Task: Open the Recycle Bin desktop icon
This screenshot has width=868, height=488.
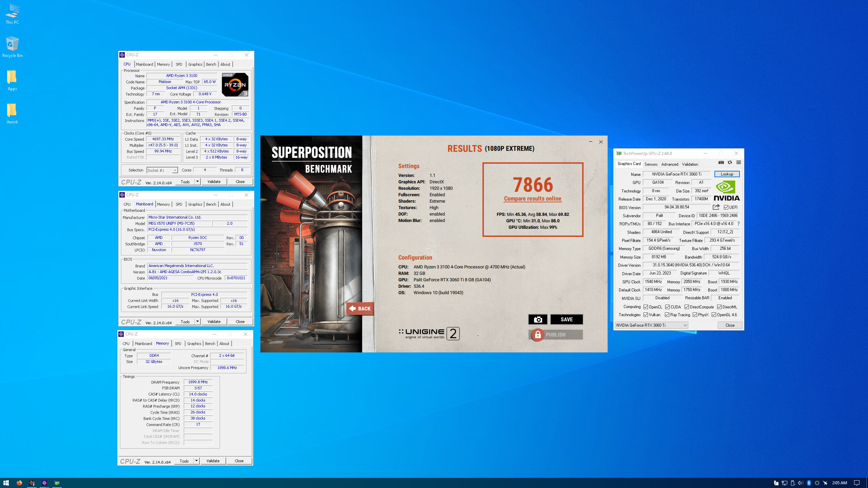Action: pyautogui.click(x=12, y=47)
